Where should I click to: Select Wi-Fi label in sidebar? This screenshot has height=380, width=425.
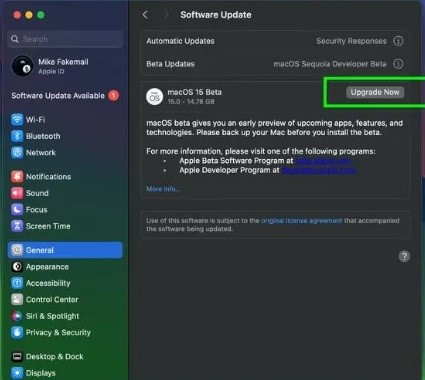35,119
